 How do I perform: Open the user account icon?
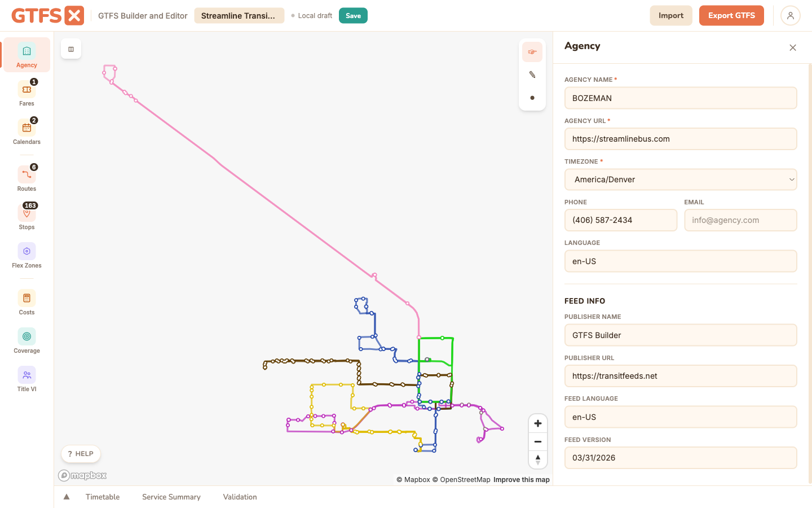(791, 16)
